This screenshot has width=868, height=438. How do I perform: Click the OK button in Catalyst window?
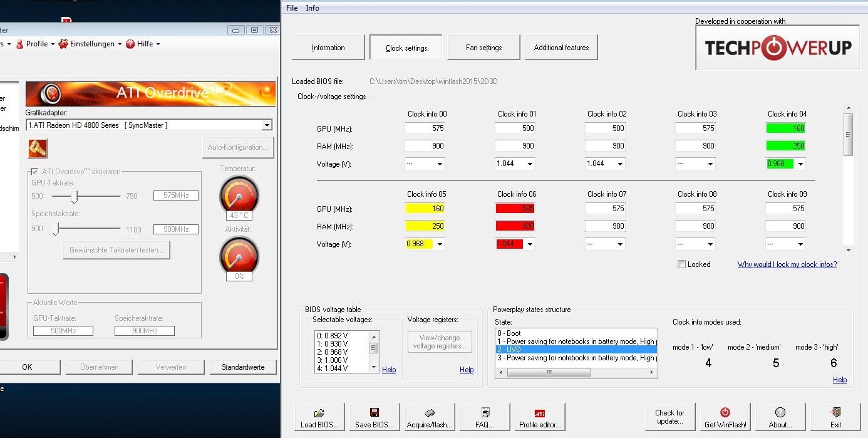[x=27, y=367]
